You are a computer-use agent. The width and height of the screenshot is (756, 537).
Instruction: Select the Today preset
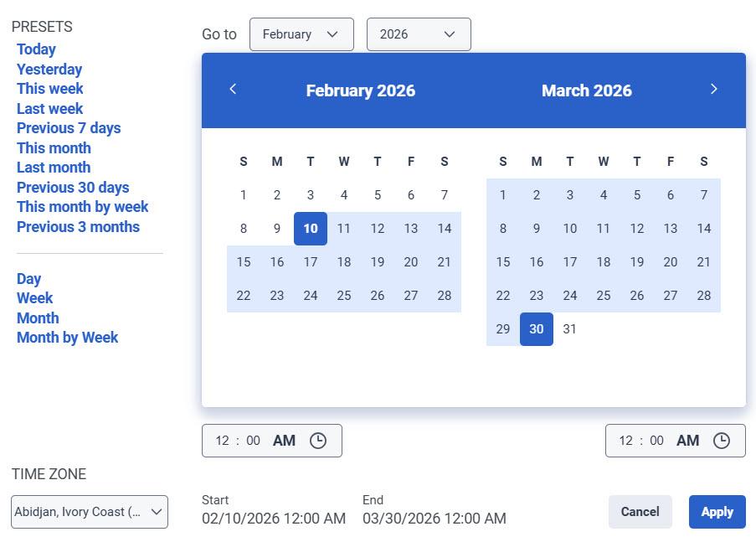coord(36,49)
